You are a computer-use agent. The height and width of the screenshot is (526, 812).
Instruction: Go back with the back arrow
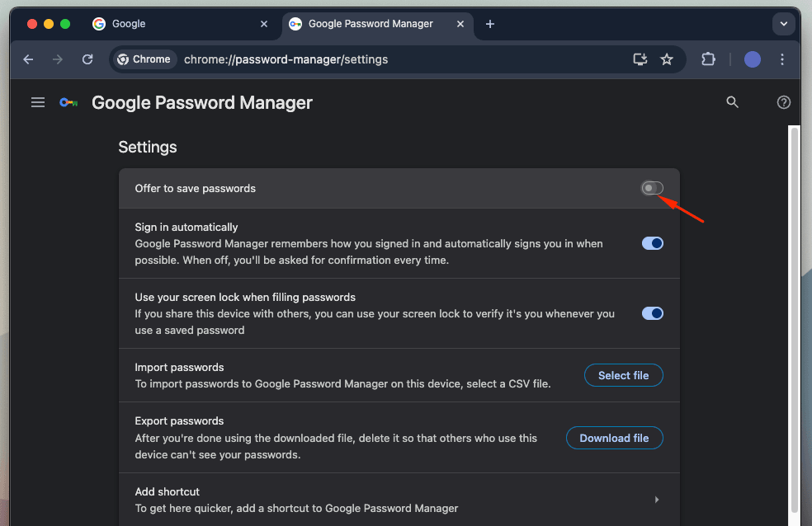click(x=29, y=59)
